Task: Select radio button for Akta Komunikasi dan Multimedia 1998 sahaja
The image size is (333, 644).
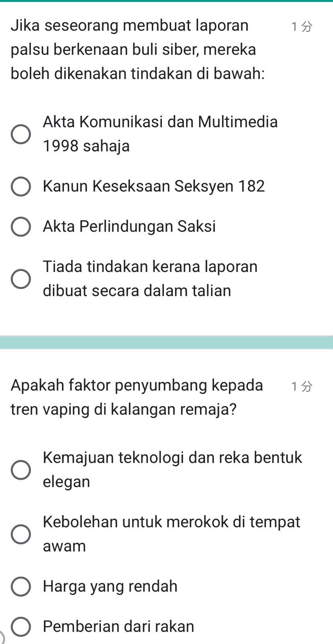Action: click(x=20, y=134)
